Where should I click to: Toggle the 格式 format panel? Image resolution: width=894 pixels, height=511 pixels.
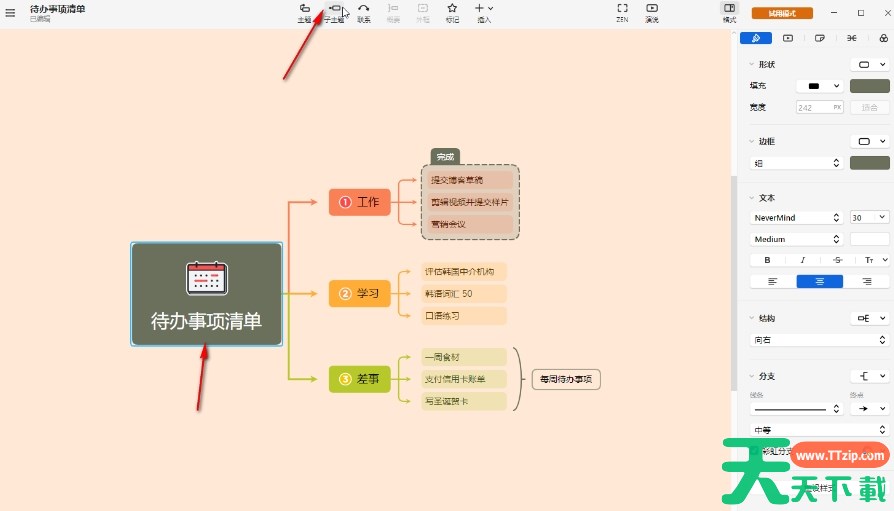pyautogui.click(x=729, y=13)
